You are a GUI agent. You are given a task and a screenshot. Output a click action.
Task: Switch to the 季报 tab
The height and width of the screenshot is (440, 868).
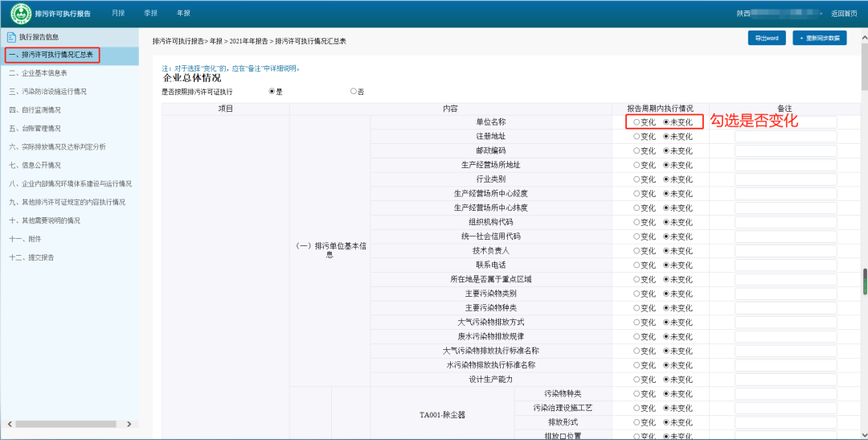(x=150, y=14)
